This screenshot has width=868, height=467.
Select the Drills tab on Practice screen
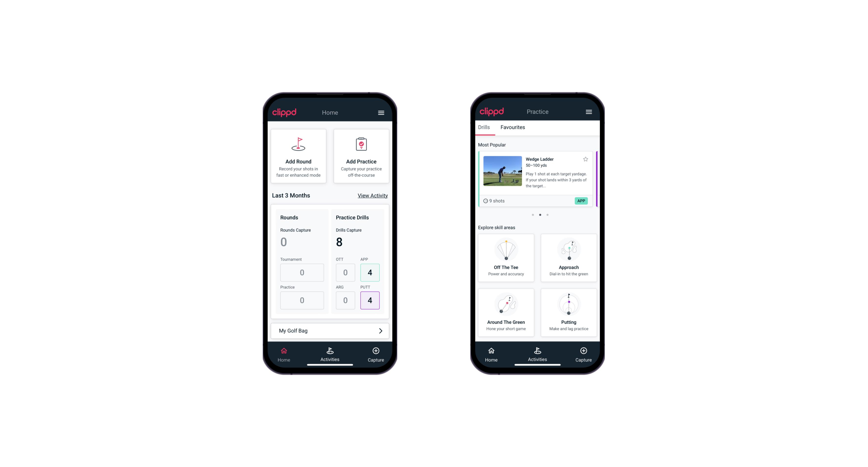point(483,127)
